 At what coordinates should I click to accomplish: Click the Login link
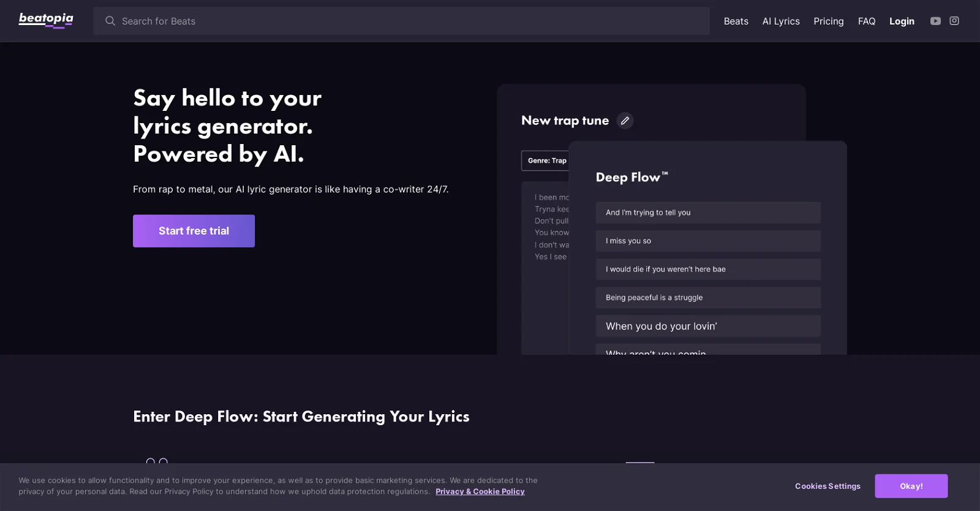coord(902,21)
